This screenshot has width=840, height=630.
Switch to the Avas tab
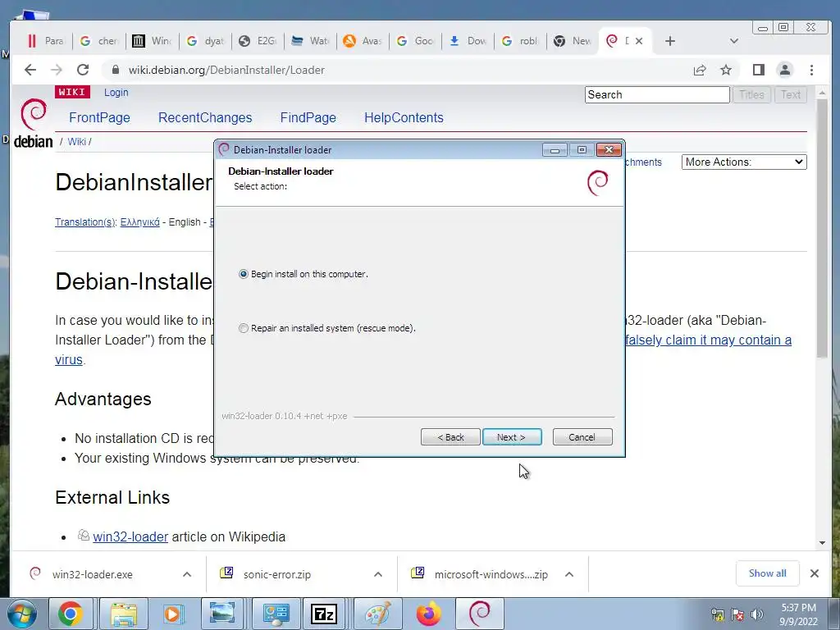(x=363, y=41)
